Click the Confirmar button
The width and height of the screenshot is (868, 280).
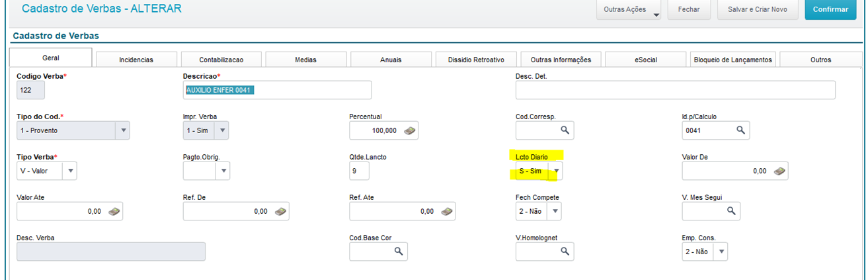[830, 10]
